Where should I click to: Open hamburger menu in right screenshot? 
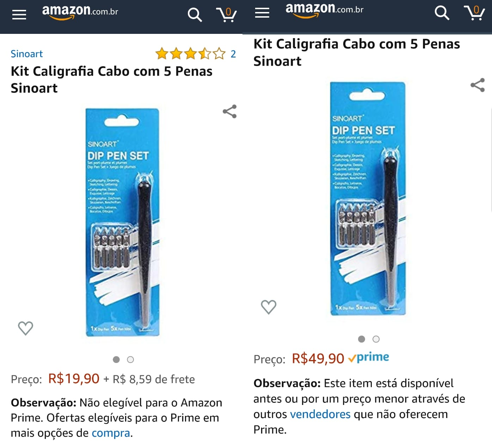[262, 13]
